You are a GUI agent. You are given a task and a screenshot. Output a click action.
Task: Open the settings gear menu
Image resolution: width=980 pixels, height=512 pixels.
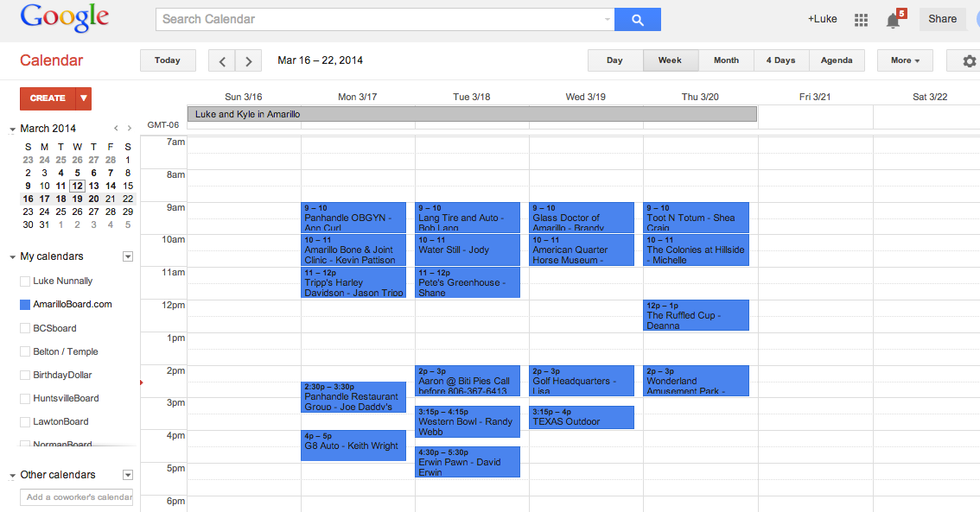tap(969, 60)
